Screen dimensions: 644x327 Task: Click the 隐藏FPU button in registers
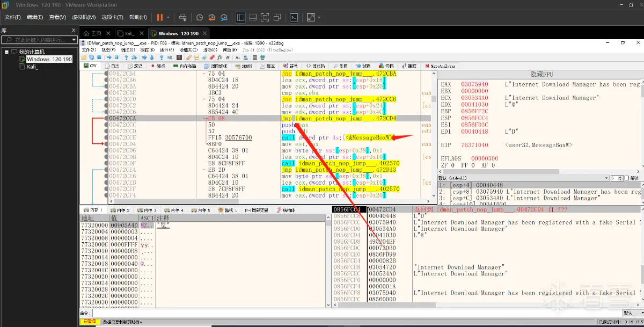coord(541,74)
